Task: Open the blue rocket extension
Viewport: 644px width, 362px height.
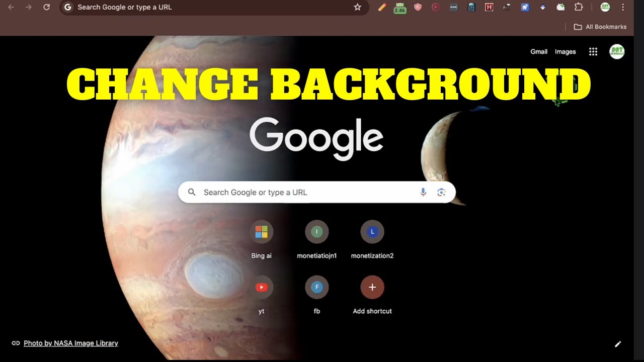Action: click(525, 7)
